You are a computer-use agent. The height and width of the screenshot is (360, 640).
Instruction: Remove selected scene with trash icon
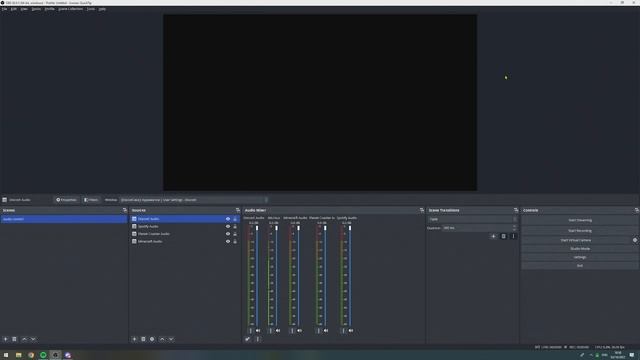[14, 339]
